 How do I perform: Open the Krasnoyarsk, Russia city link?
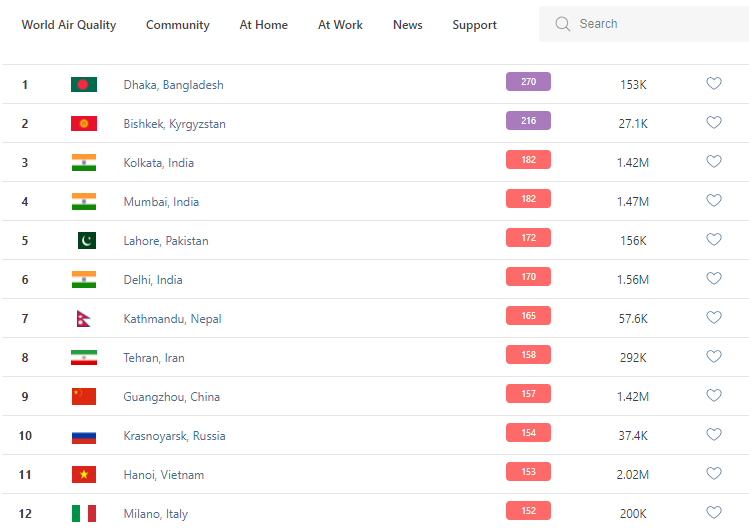coord(175,436)
